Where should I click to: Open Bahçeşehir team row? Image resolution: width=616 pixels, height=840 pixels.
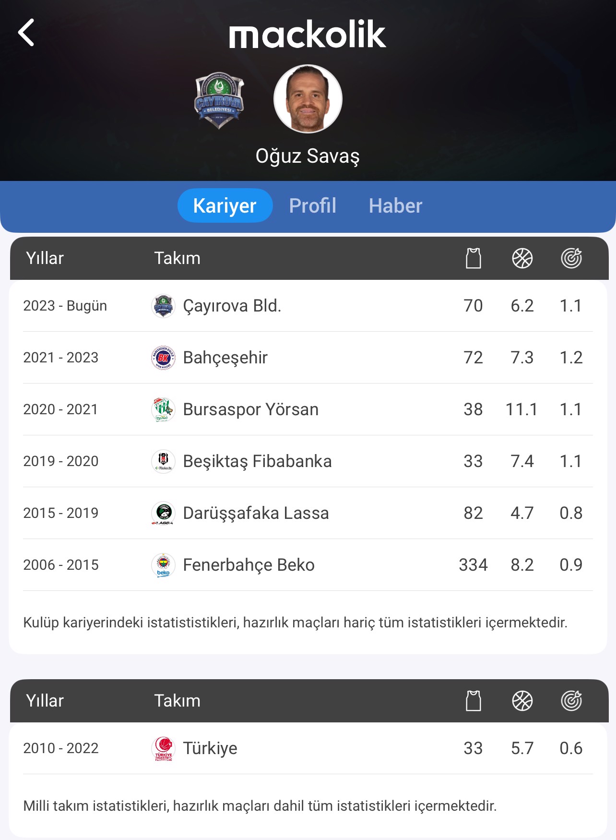click(x=308, y=358)
